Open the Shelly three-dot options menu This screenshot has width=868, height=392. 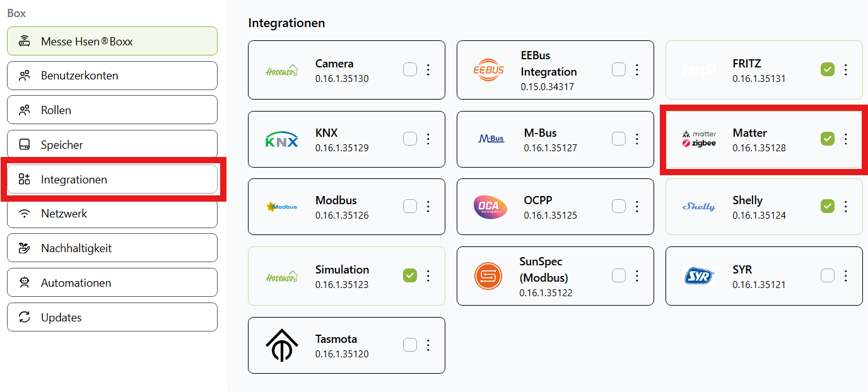coord(846,206)
